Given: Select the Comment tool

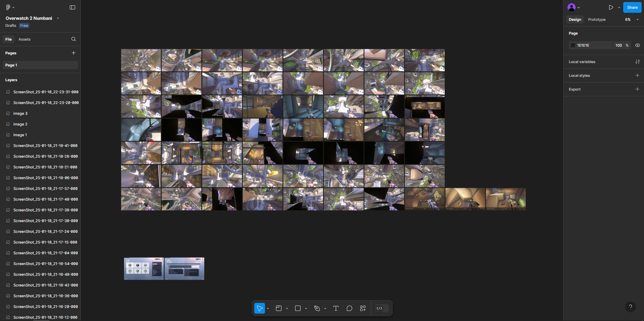Looking at the screenshot, I should [x=349, y=308].
